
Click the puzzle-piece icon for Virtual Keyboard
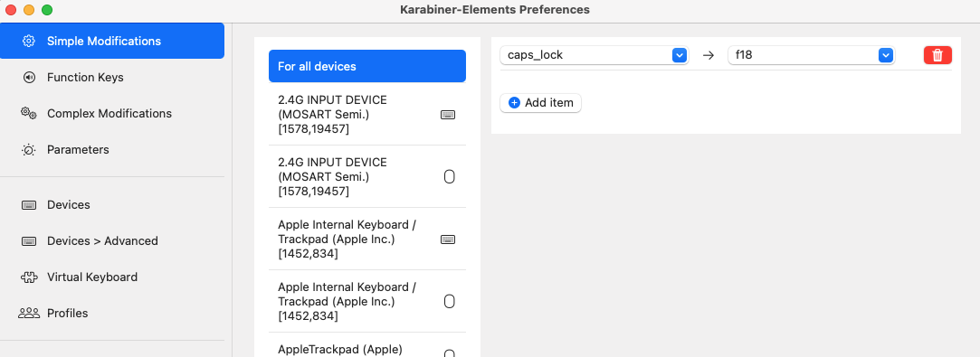click(x=29, y=277)
